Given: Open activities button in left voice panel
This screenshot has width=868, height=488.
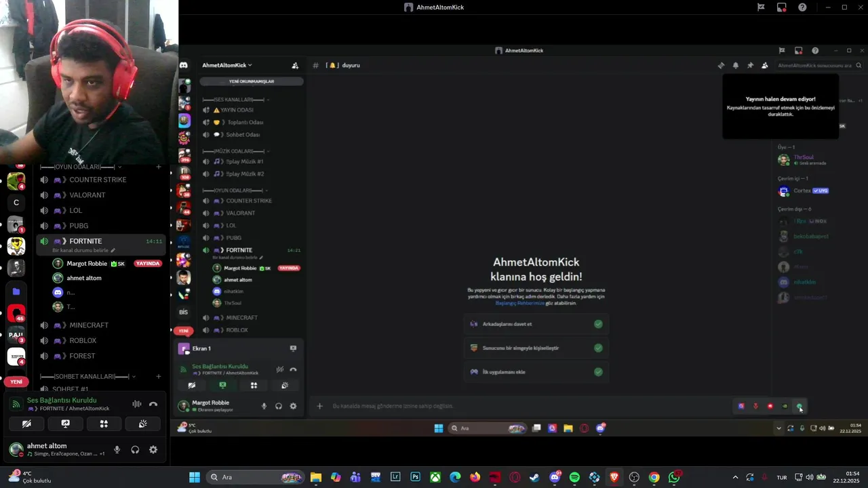Looking at the screenshot, I should 104,424.
